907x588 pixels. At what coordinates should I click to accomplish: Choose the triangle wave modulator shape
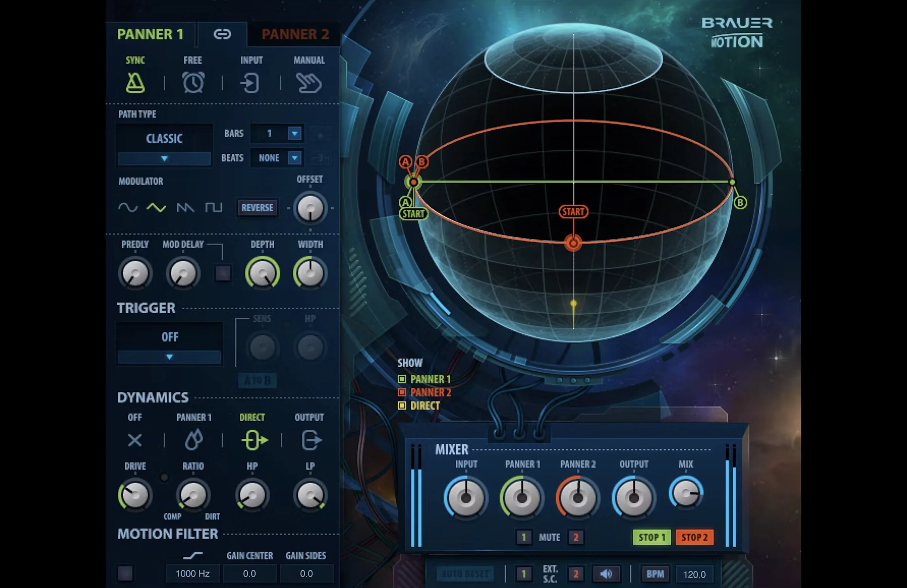[x=156, y=207]
